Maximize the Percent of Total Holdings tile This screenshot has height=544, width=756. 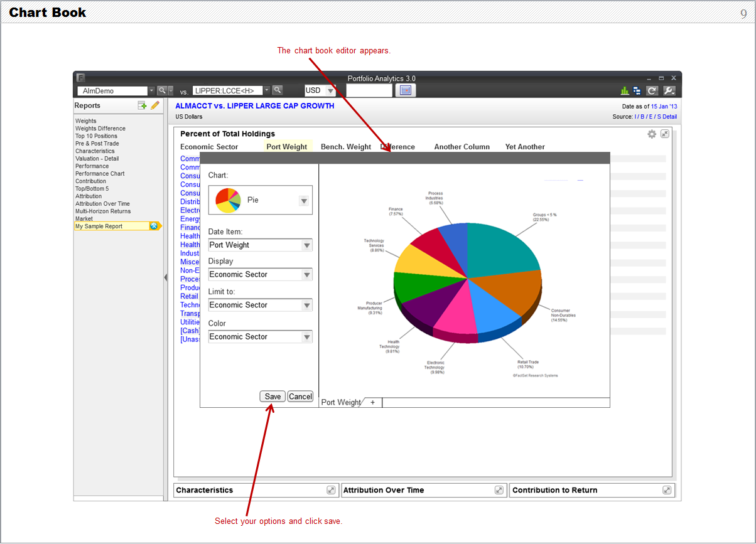tap(665, 134)
